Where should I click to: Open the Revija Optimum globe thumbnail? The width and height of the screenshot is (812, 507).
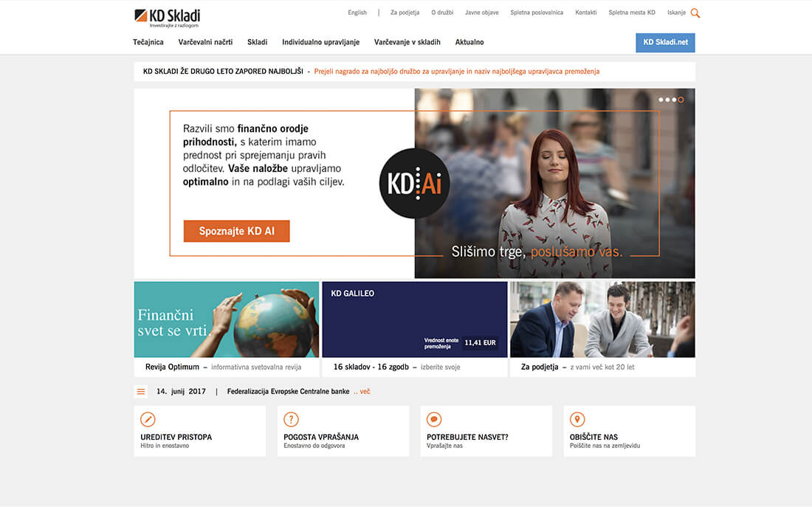click(x=227, y=319)
